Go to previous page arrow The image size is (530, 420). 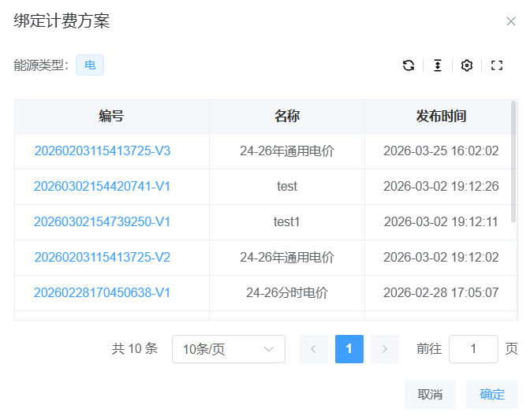314,349
